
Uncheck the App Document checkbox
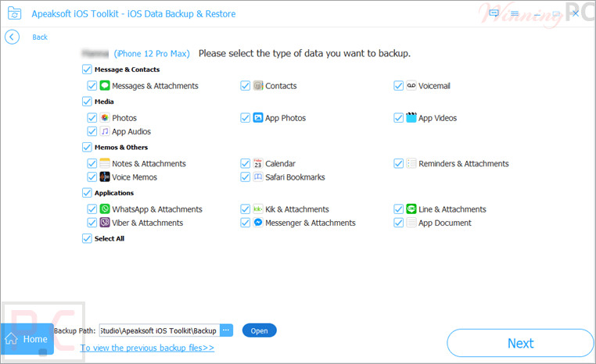(398, 223)
